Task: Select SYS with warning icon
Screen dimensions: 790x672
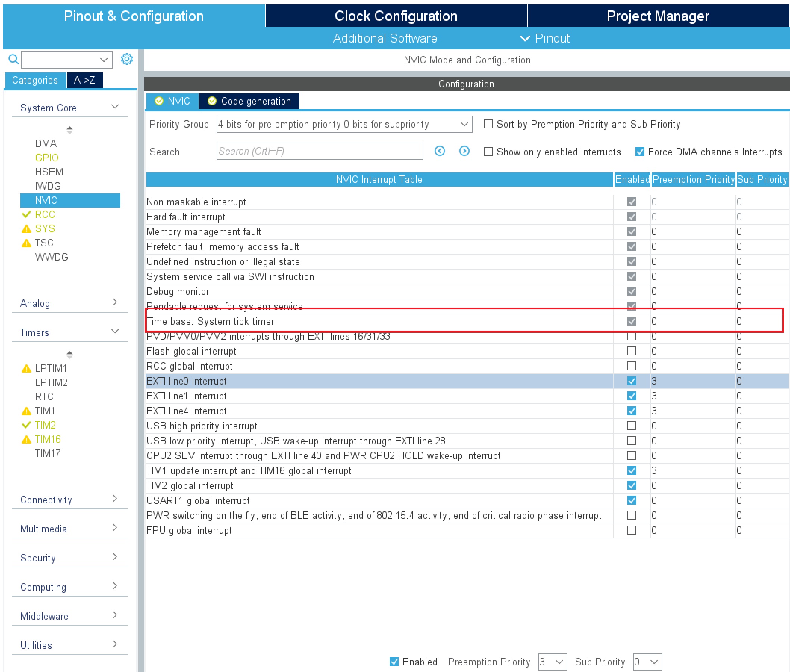Action: coord(44,228)
